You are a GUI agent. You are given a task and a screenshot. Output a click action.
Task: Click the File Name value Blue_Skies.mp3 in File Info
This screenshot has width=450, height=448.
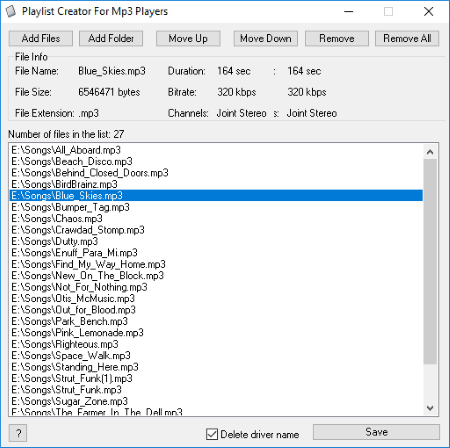tap(112, 71)
